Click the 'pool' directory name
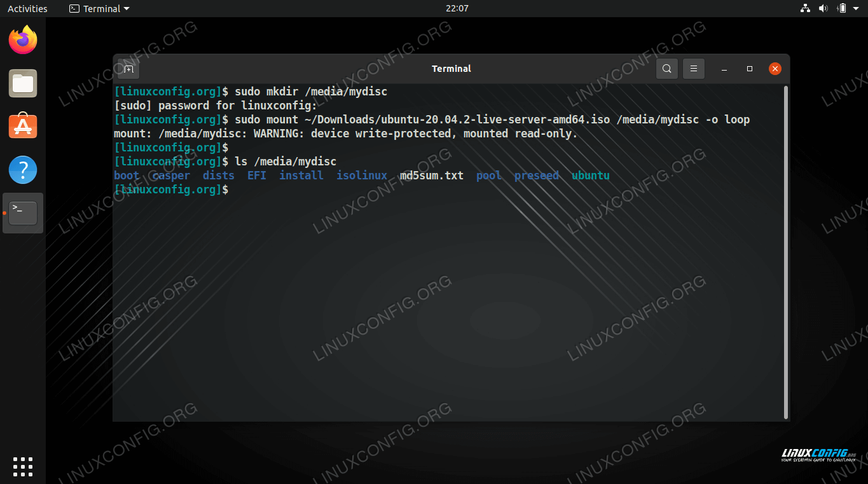This screenshot has width=868, height=484. coord(489,176)
